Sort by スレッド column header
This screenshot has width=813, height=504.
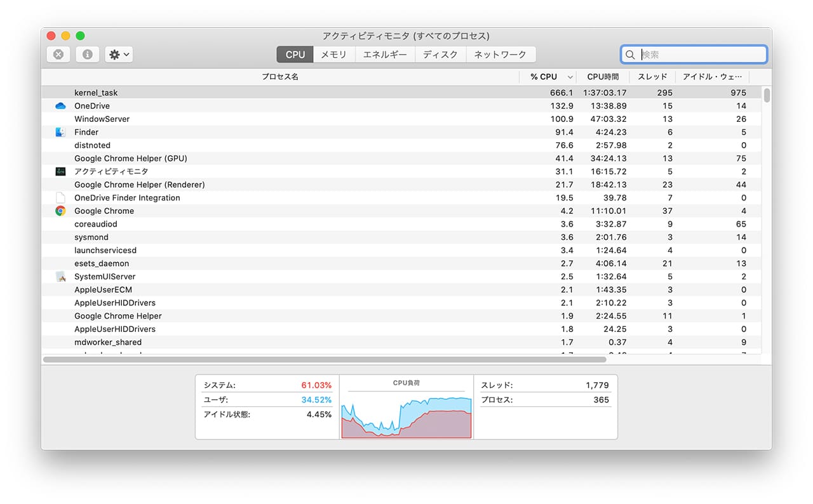(652, 77)
